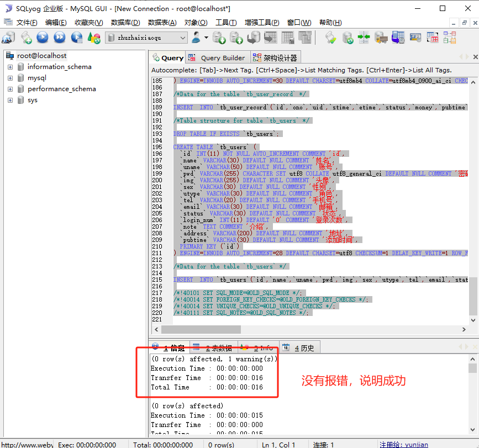Open the 帮助 menu

tap(331, 22)
